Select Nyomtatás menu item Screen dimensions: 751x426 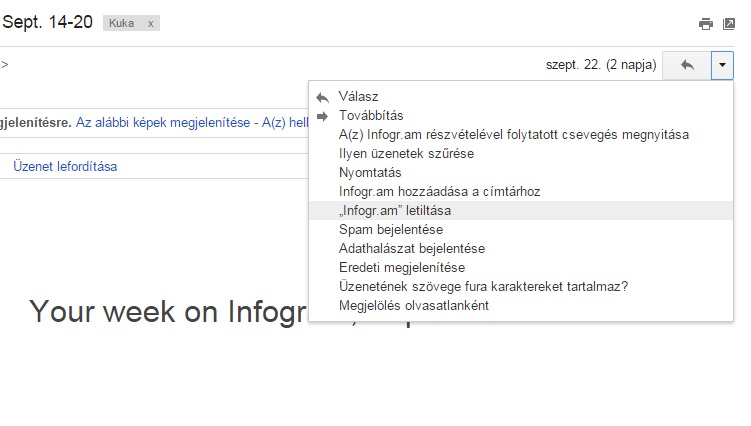point(521,173)
